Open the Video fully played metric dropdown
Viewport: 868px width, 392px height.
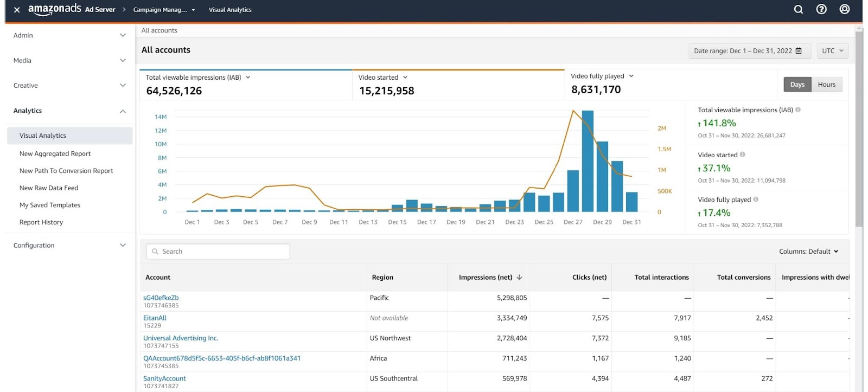[631, 76]
